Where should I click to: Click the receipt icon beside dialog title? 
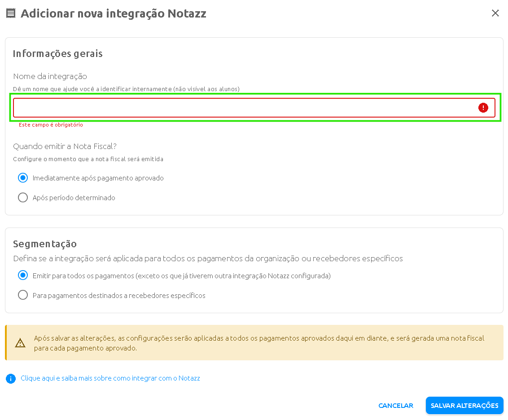click(11, 13)
